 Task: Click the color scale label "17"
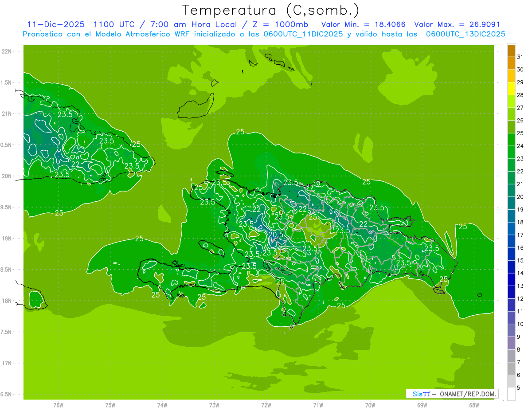click(x=520, y=235)
